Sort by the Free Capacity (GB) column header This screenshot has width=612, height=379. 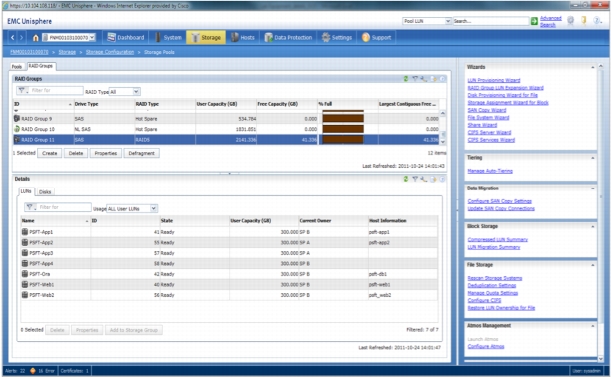[x=287, y=104]
